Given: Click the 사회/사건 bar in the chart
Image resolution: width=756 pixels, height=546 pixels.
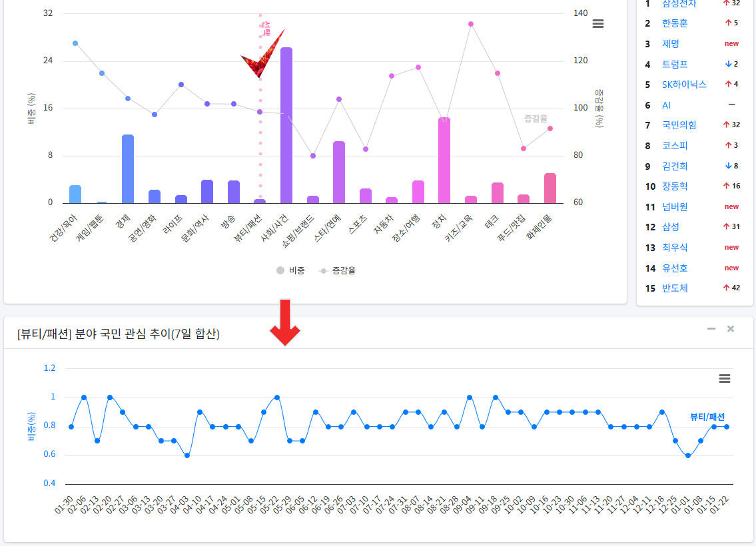Looking at the screenshot, I should [x=286, y=125].
